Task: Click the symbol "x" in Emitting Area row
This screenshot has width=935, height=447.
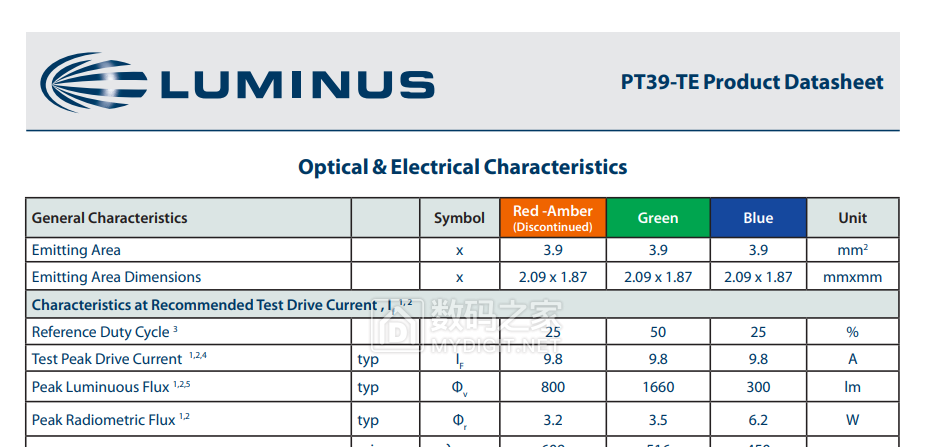Action: click(x=459, y=250)
